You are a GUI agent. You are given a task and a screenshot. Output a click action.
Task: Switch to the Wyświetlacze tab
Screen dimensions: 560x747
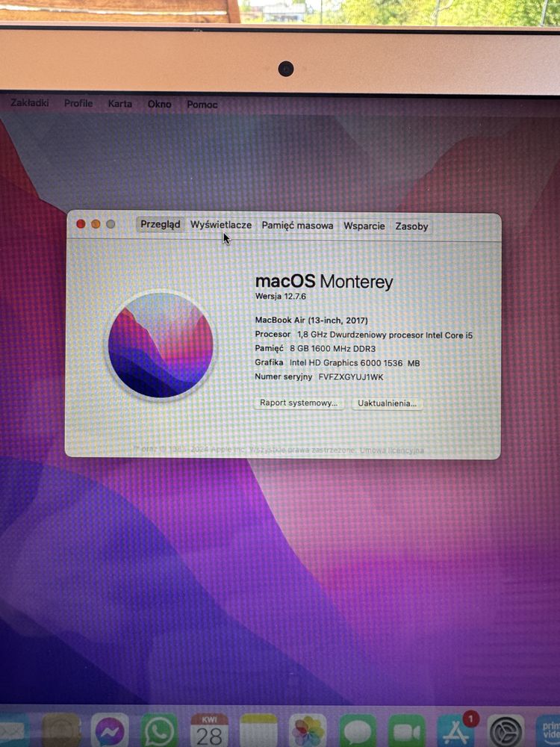(221, 225)
